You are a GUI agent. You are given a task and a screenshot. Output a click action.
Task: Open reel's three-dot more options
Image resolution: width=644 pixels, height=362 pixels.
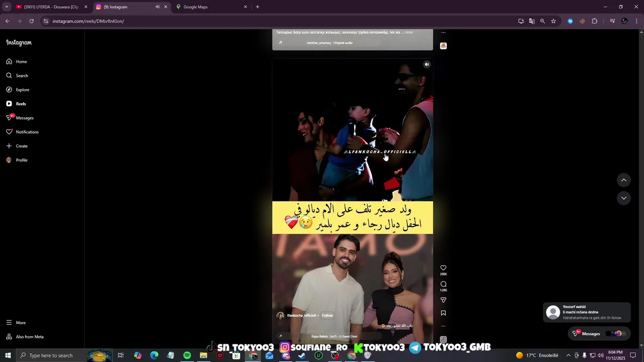coord(443,326)
